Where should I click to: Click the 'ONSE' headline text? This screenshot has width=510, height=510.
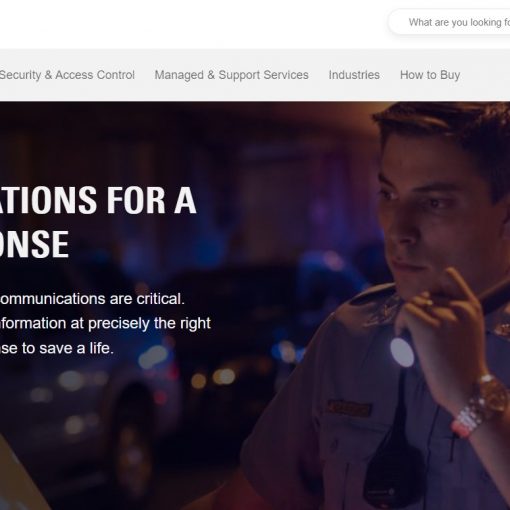click(34, 244)
